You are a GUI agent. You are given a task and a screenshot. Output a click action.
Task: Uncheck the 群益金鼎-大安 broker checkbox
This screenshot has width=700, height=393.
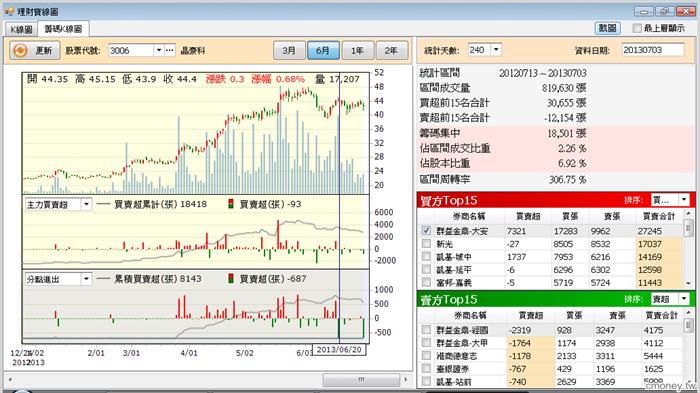tap(426, 231)
